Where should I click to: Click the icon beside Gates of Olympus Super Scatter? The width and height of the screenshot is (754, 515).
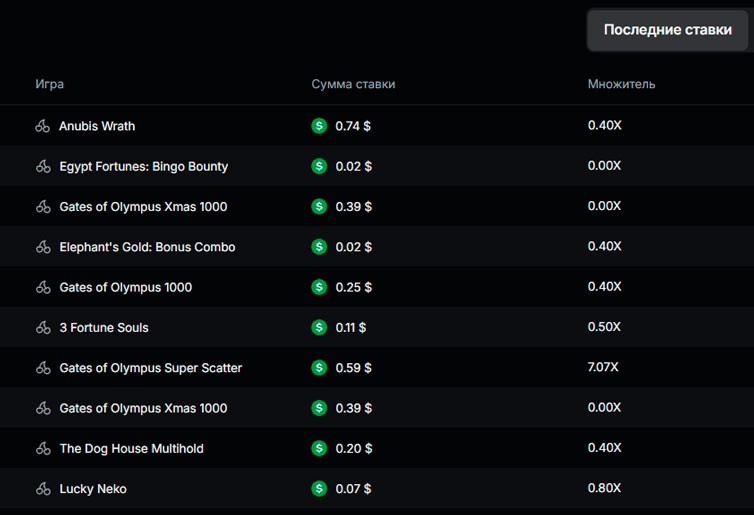[43, 368]
